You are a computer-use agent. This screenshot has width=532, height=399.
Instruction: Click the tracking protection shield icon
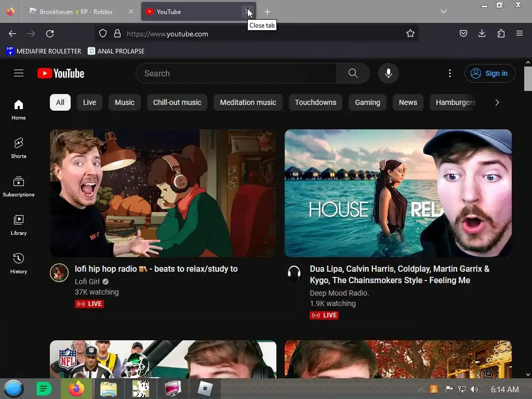(103, 34)
